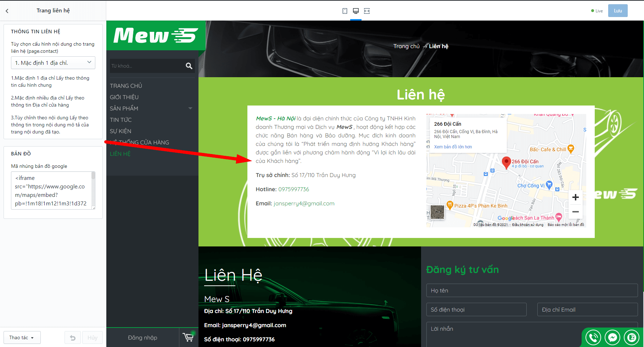Click the phone call floating icon

tap(593, 337)
